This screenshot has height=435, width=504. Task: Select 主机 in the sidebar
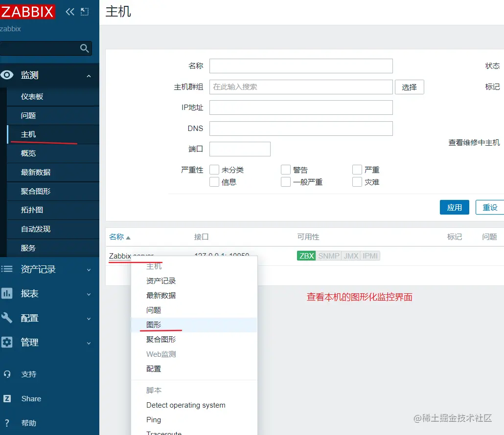pos(53,134)
